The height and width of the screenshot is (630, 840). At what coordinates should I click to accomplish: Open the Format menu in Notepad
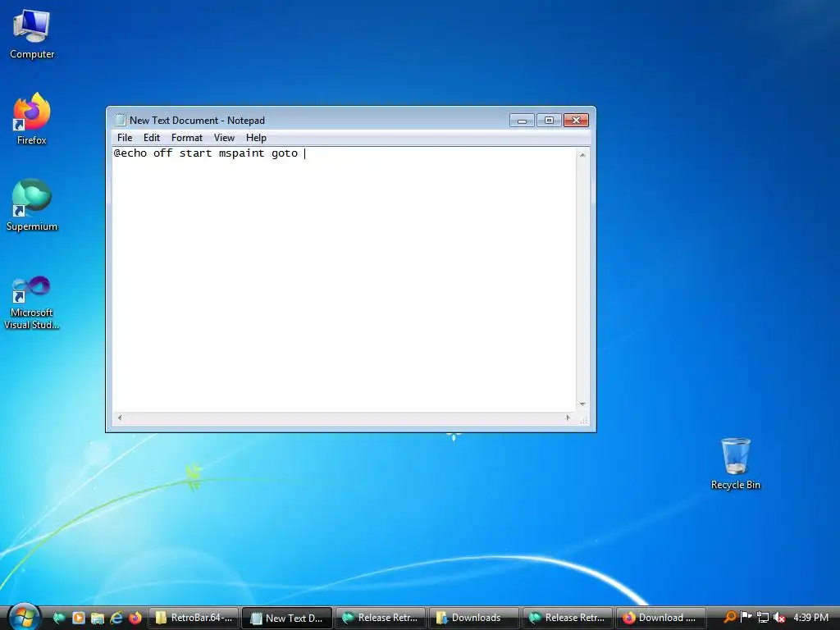tap(186, 138)
